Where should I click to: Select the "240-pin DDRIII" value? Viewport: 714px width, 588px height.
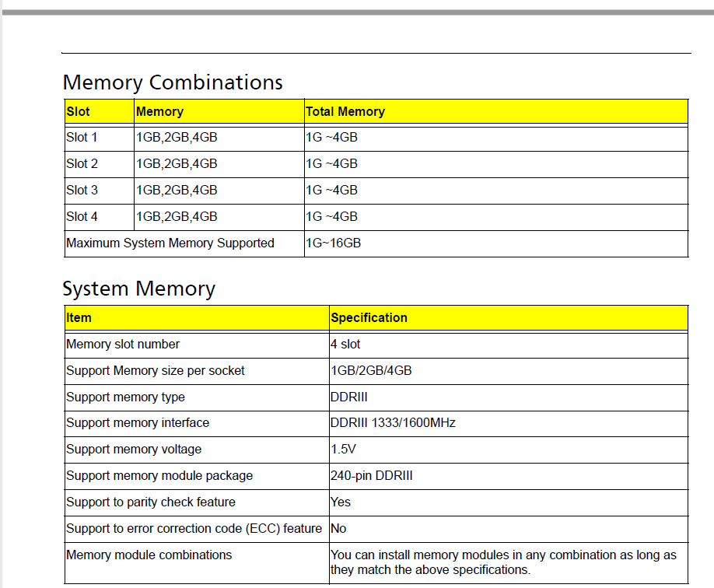pos(372,476)
